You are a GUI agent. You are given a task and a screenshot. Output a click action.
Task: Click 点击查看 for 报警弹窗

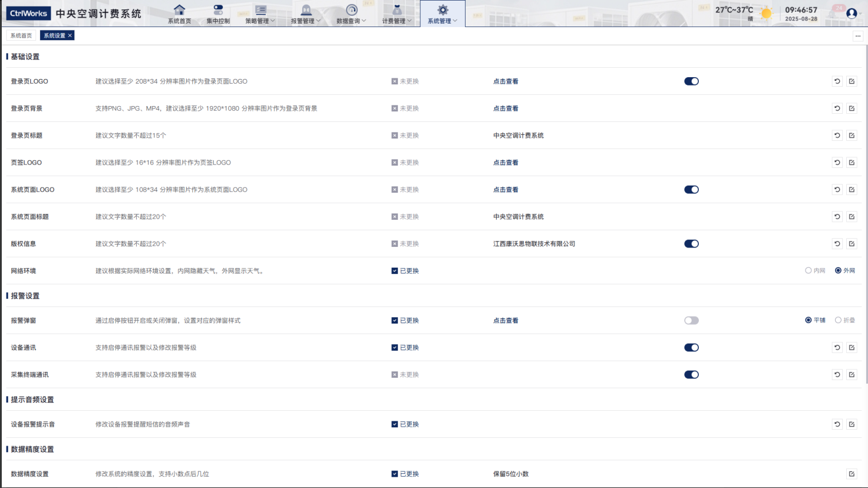tap(506, 321)
